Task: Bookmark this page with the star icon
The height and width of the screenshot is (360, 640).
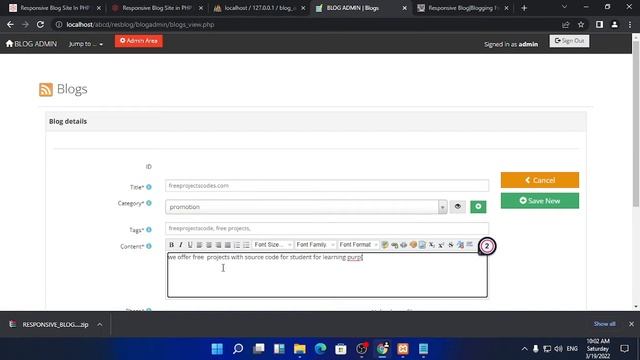Action: [581, 24]
